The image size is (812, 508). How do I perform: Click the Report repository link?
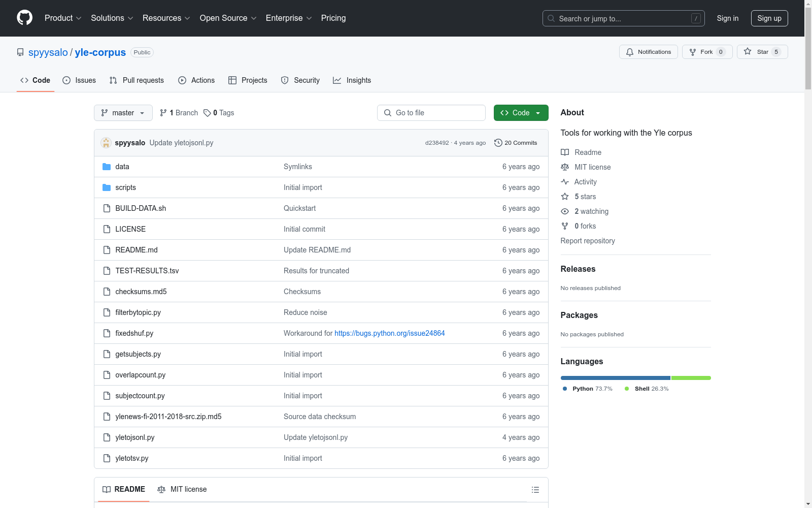point(588,241)
